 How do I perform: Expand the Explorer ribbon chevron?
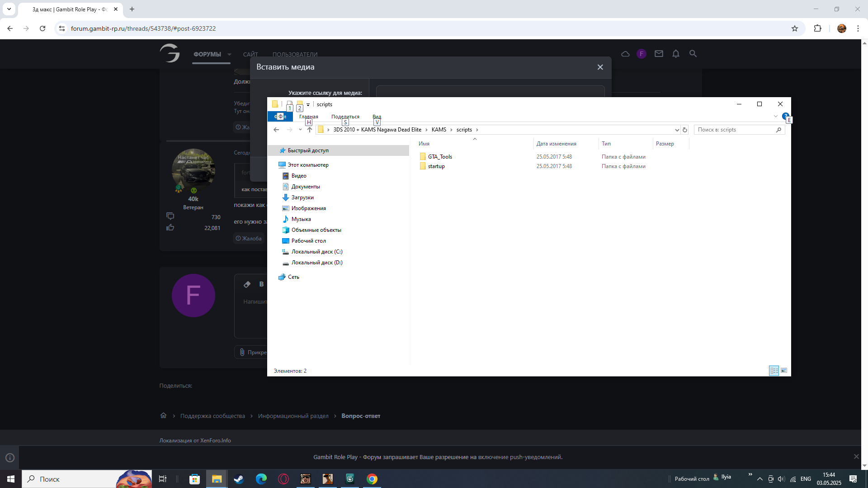776,117
